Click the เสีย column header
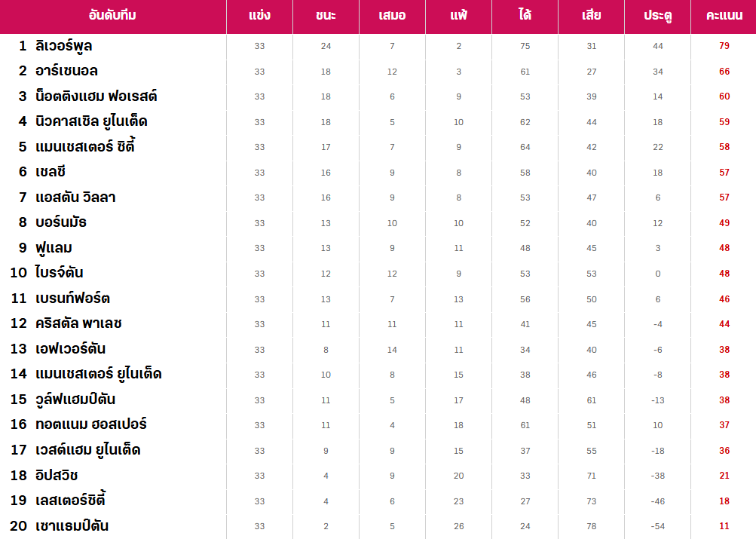 click(x=591, y=15)
